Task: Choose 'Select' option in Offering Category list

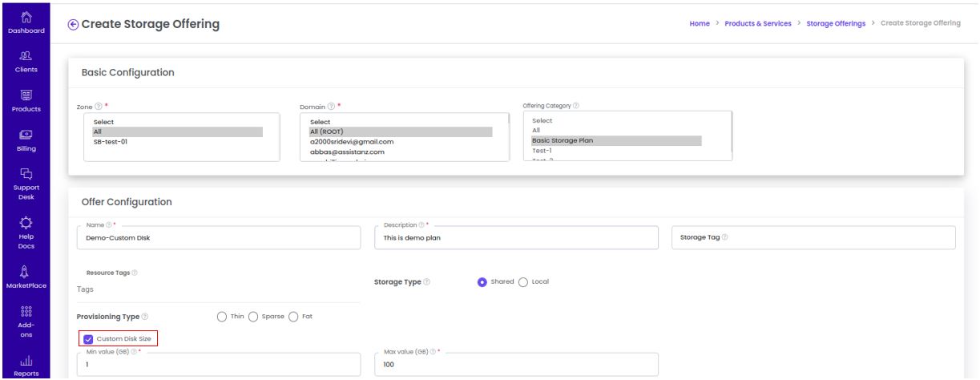Action: click(x=616, y=120)
